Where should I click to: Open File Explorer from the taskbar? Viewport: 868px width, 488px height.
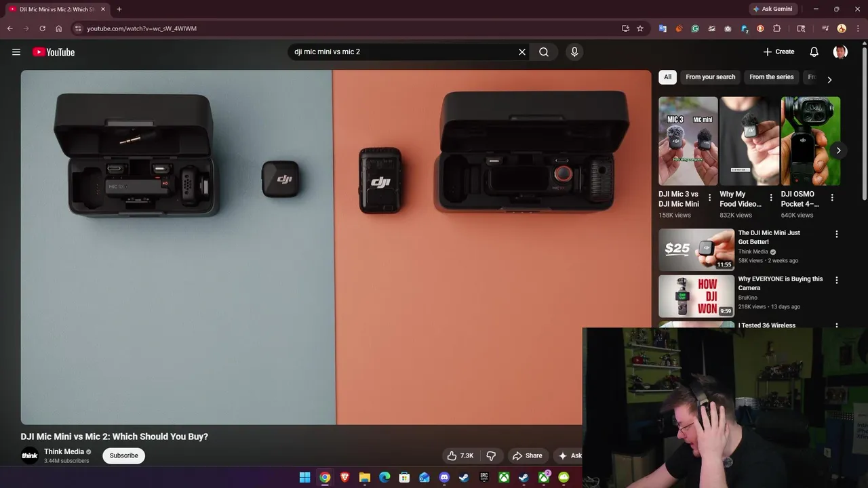point(364,477)
